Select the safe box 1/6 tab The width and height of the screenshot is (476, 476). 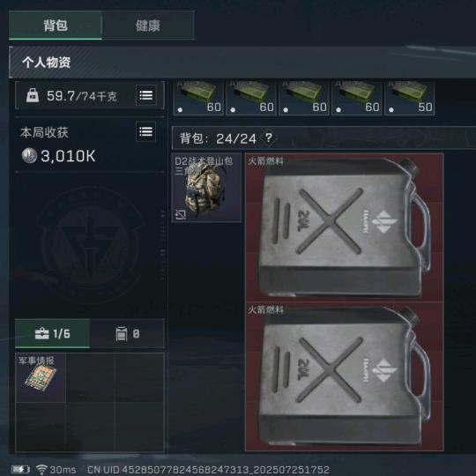tap(53, 333)
